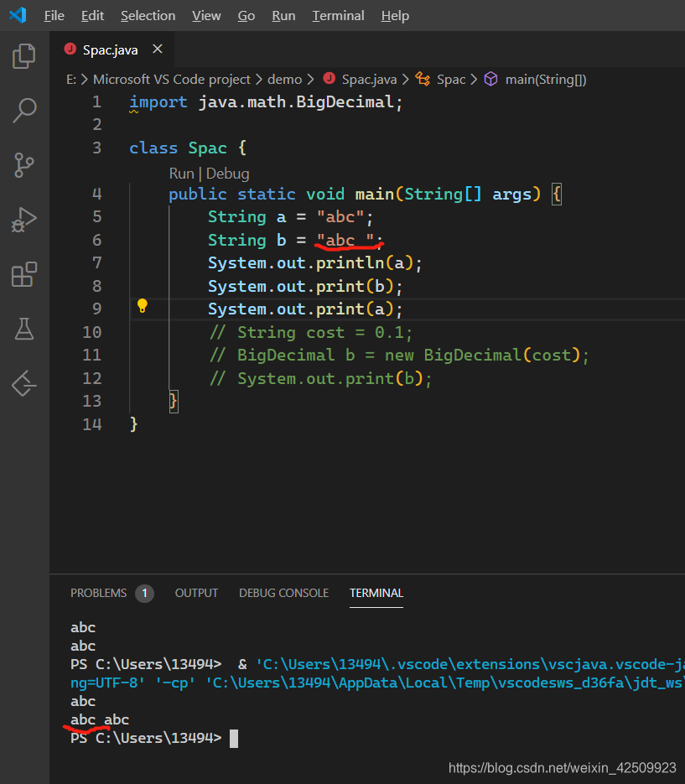Expand Microsoft VS Code project breadcrumb
Viewport: 685px width, 784px height.
(x=172, y=79)
